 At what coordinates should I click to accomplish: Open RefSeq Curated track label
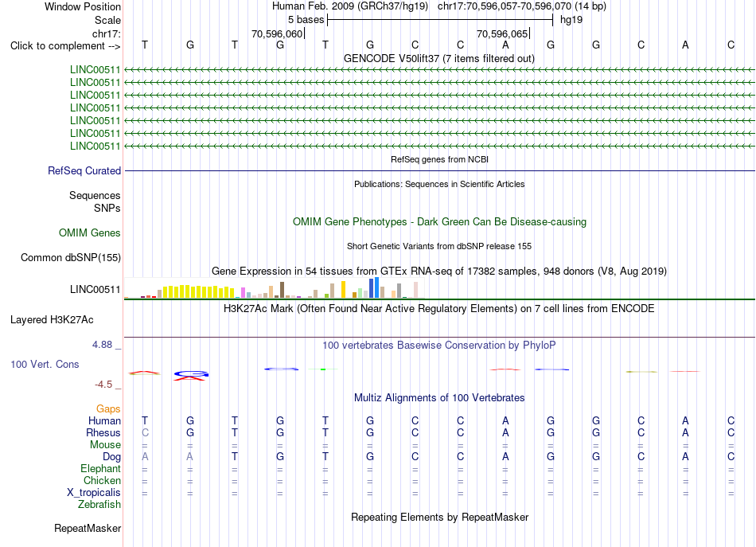pos(84,170)
